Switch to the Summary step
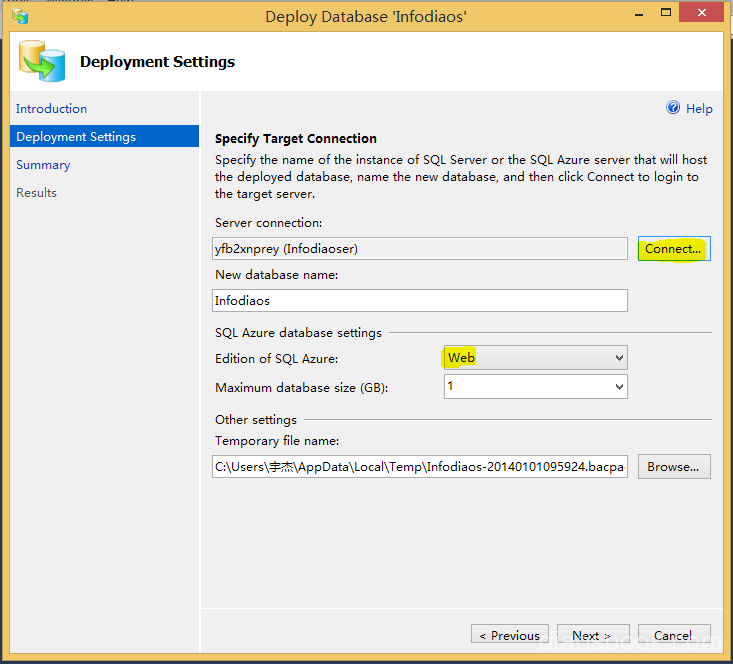This screenshot has height=664, width=733. pos(43,165)
